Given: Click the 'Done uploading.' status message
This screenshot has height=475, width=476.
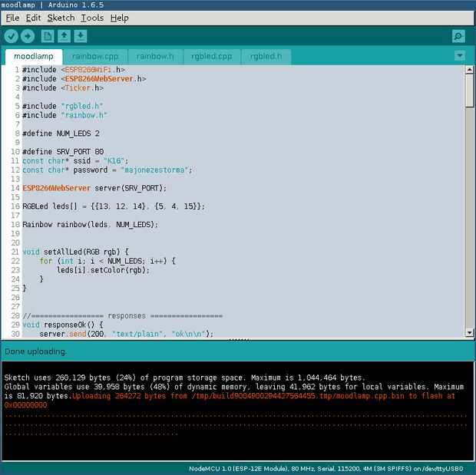Looking at the screenshot, I should [35, 351].
